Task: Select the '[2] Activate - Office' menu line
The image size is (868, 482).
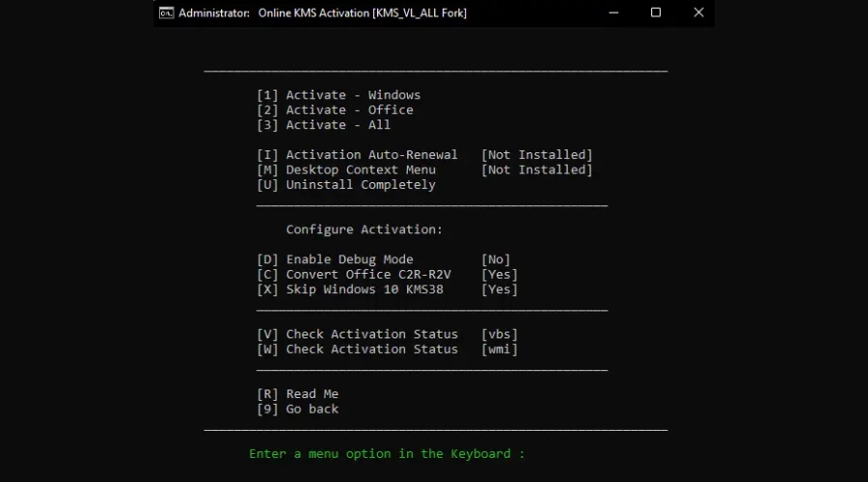Action: [335, 110]
